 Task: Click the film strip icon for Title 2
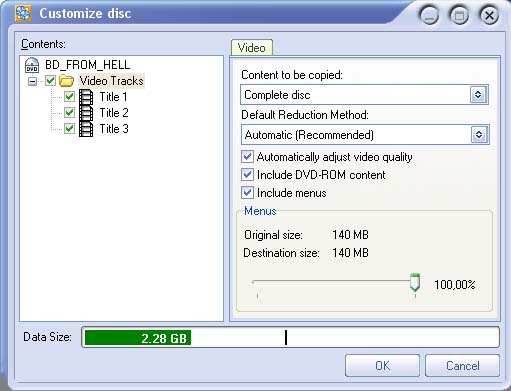point(86,113)
